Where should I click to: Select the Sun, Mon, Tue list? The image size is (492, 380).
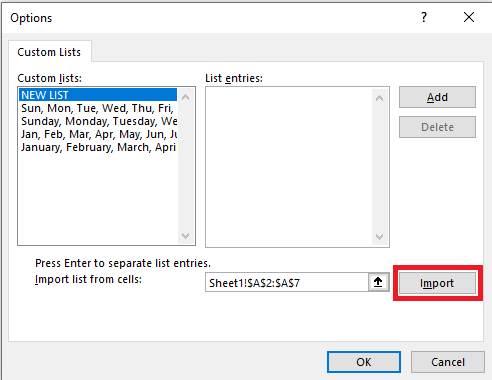tap(98, 108)
